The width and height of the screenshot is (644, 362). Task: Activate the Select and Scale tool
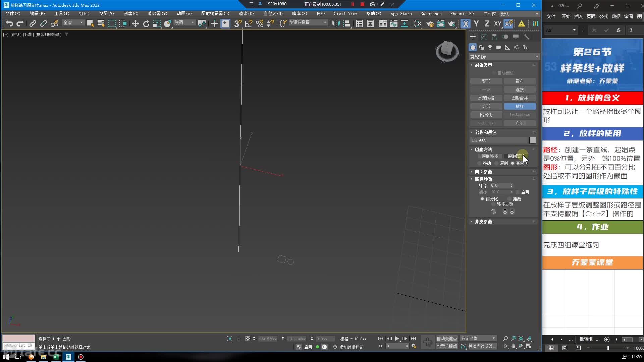(x=157, y=23)
